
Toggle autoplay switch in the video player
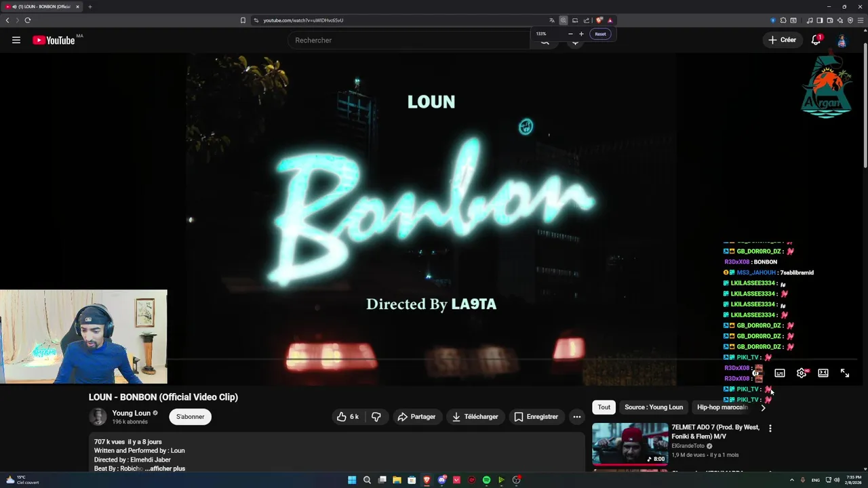757,373
